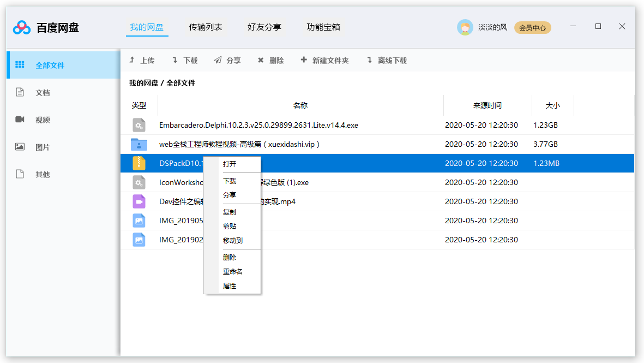This screenshot has width=644, height=363.
Task: Click the size value 1.23MB
Action: pos(546,163)
